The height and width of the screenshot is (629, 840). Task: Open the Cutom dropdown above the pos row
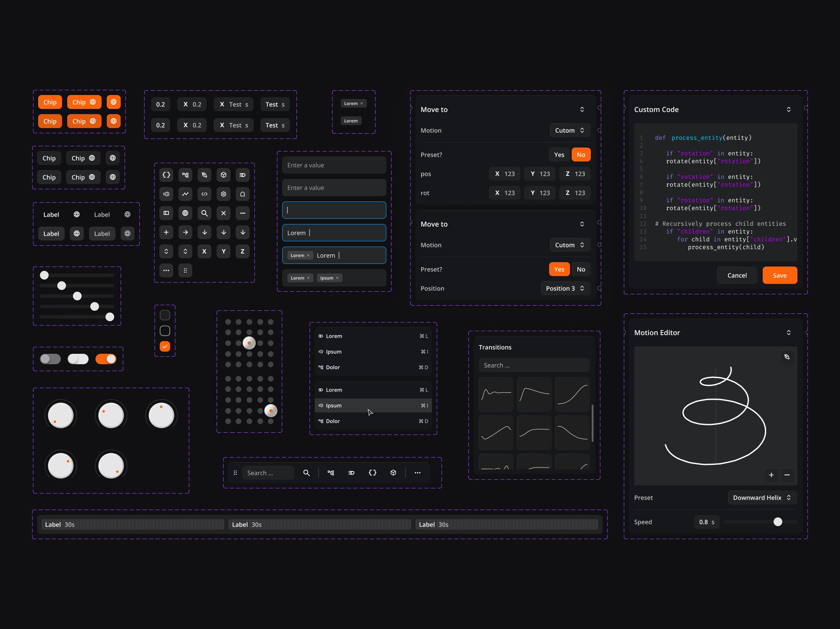coord(570,130)
